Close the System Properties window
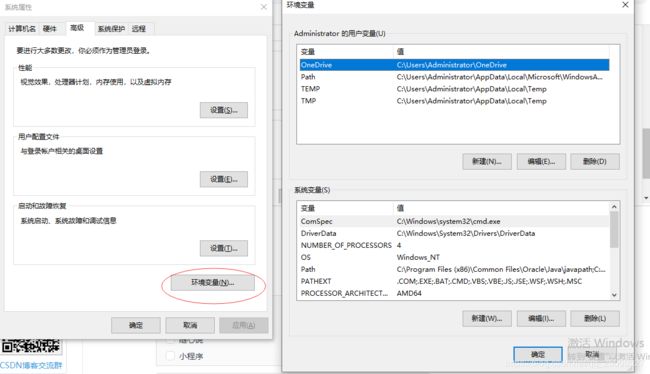The height and width of the screenshot is (374, 650). click(264, 7)
